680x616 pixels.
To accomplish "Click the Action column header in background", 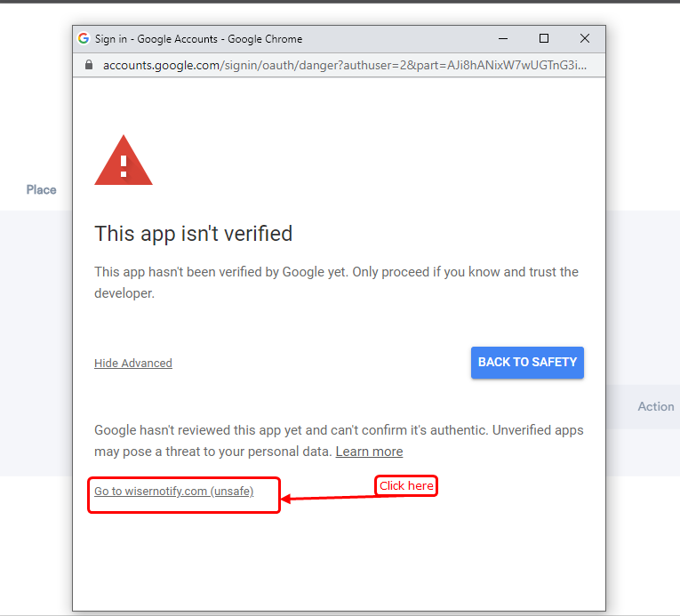I will [x=656, y=406].
